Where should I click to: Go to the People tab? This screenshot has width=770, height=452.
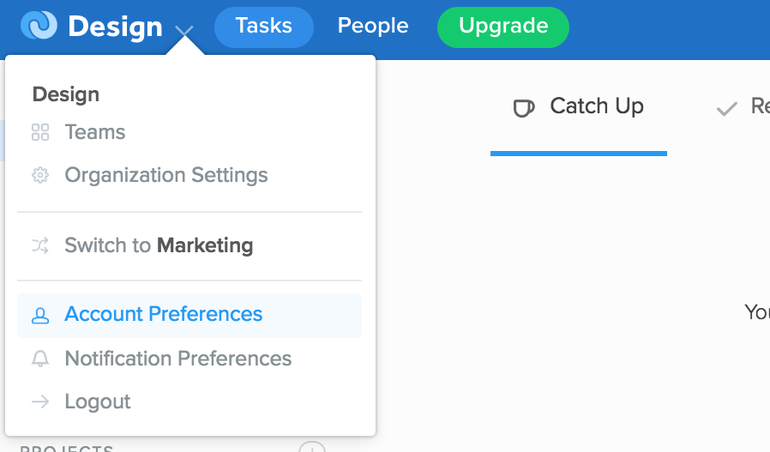tap(373, 26)
